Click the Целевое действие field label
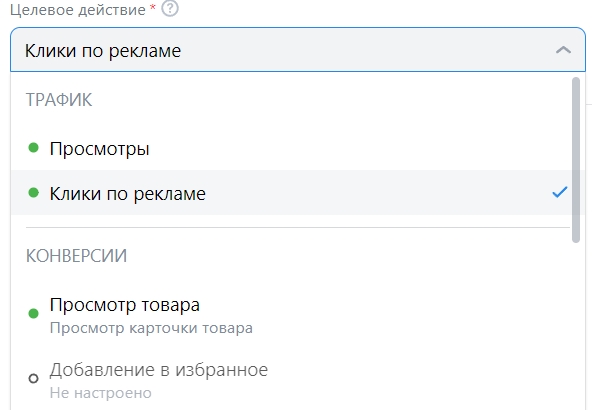 point(78,10)
